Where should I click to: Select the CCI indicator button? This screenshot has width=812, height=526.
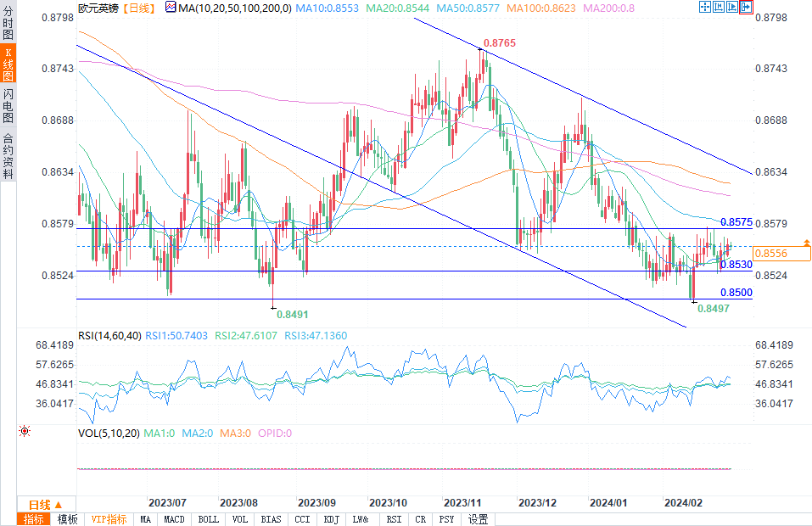click(x=302, y=519)
